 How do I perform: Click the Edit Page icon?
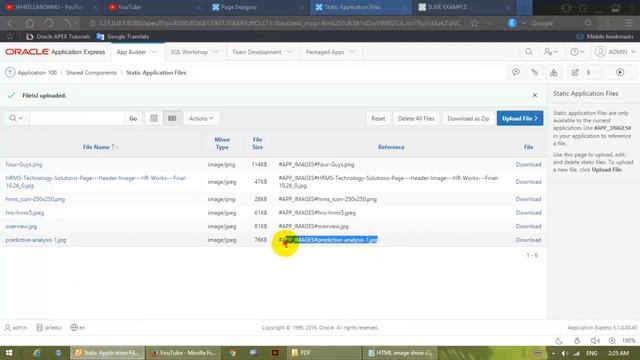575,72
